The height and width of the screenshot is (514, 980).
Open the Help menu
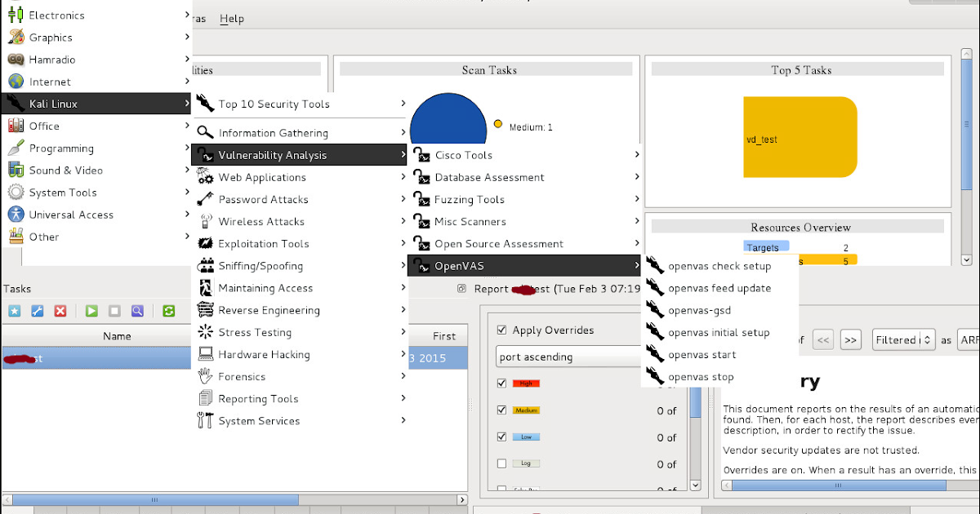pyautogui.click(x=231, y=18)
